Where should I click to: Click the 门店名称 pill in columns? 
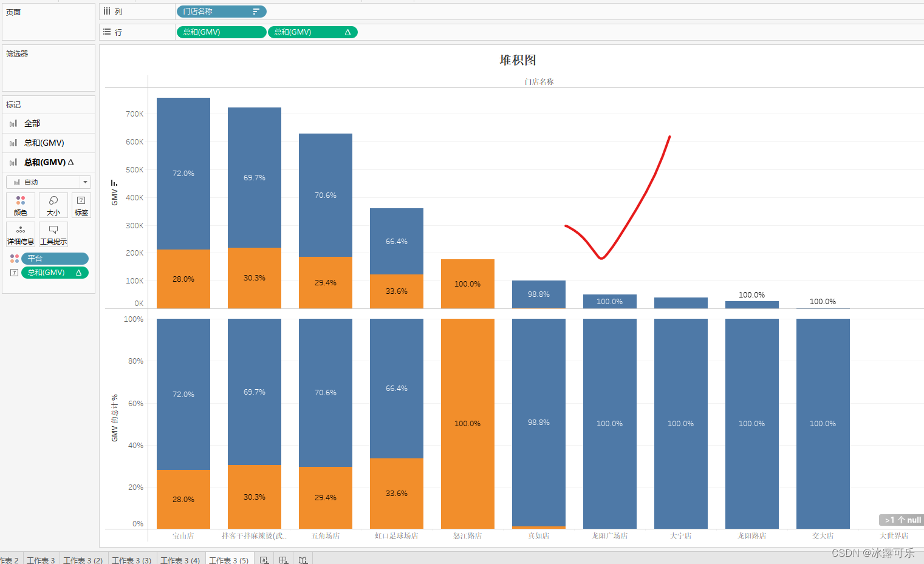coord(221,12)
